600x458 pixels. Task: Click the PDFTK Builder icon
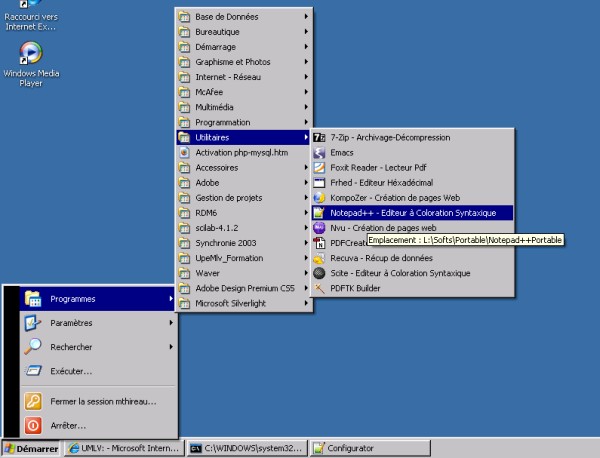pyautogui.click(x=320, y=288)
